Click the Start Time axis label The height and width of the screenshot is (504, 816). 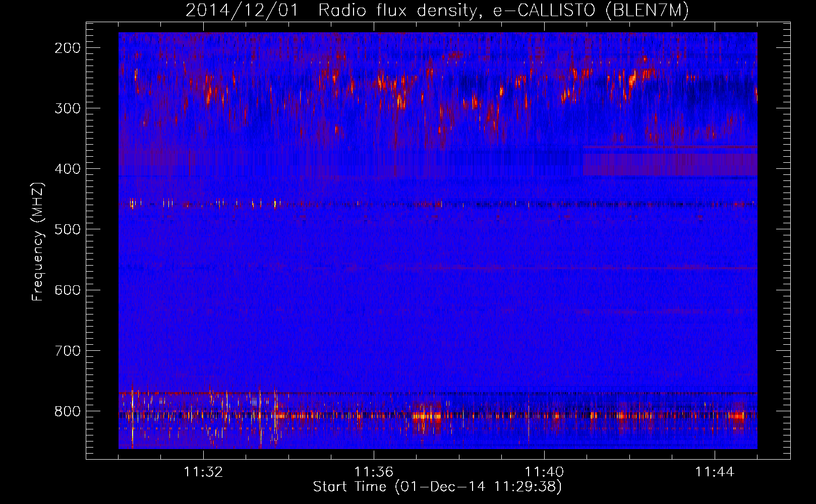tap(437, 487)
